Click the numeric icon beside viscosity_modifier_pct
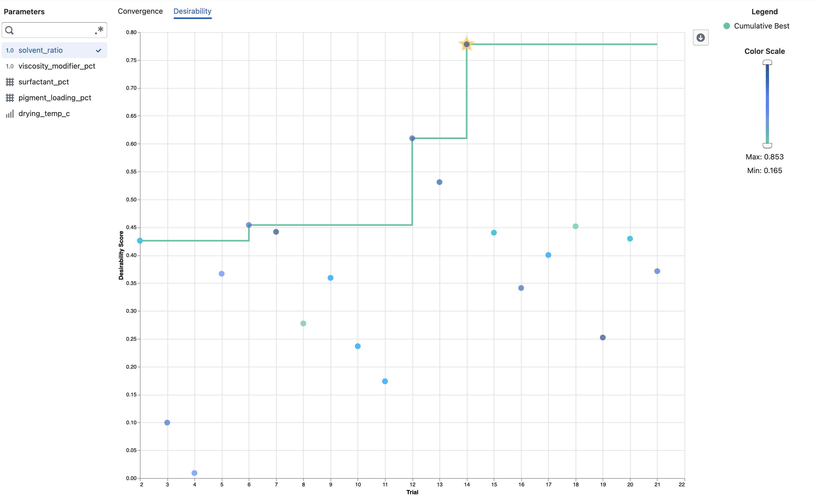 (x=10, y=66)
